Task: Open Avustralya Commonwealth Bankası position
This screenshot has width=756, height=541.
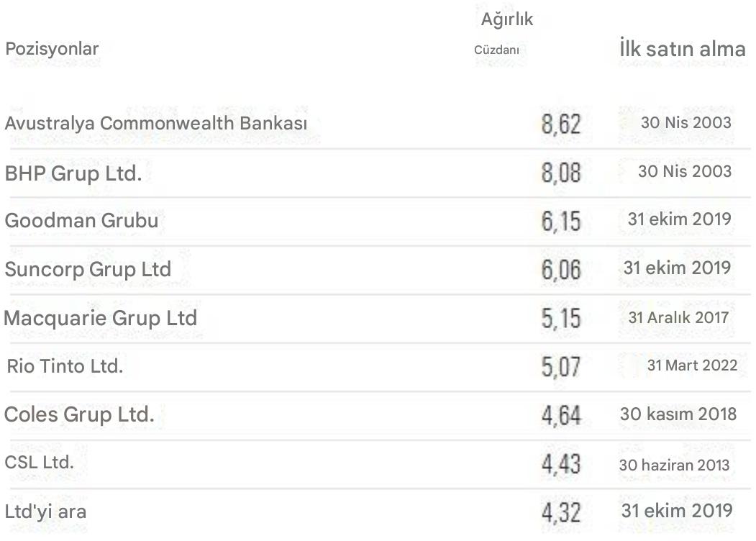Action: [x=156, y=123]
